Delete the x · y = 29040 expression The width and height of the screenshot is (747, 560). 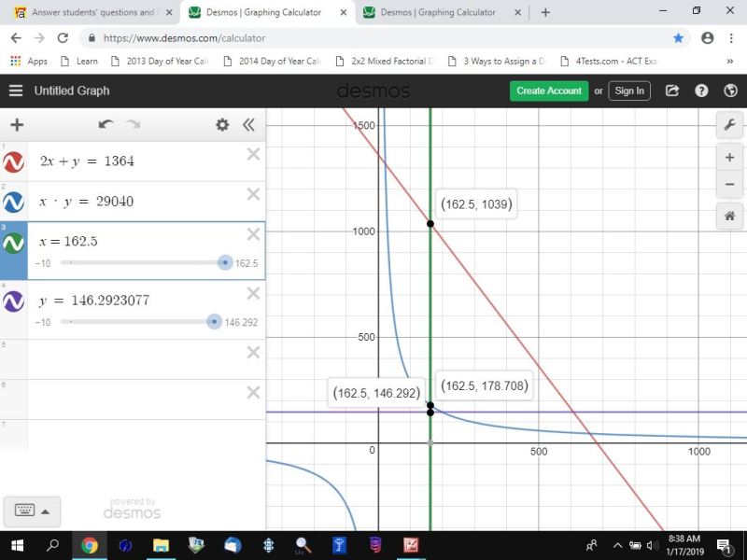click(x=253, y=194)
